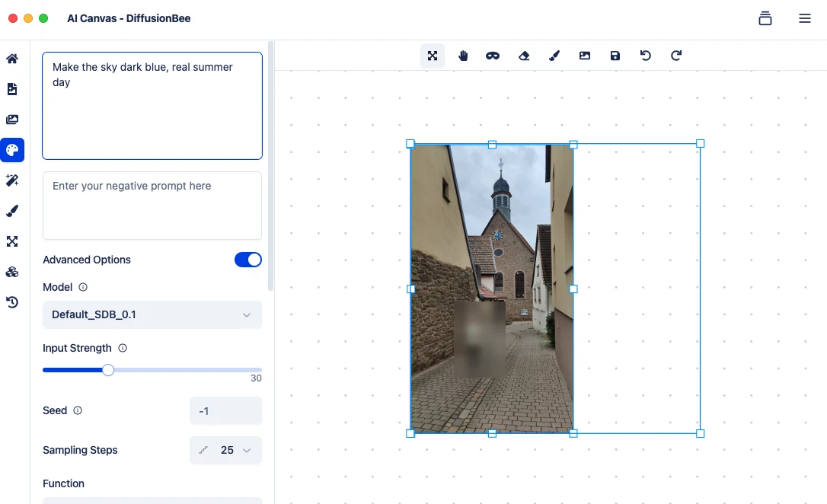The height and width of the screenshot is (504, 827).
Task: Go to Home in the sidebar
Action: point(12,59)
